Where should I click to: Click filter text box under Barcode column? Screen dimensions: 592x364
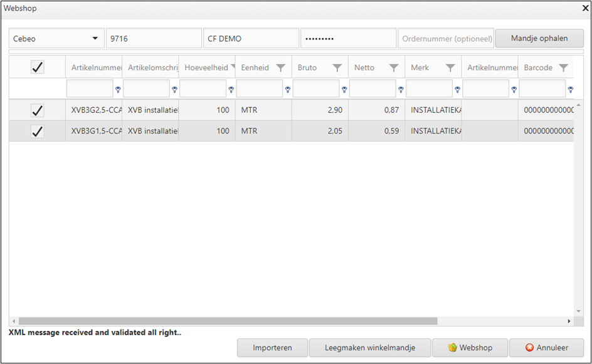click(x=542, y=89)
